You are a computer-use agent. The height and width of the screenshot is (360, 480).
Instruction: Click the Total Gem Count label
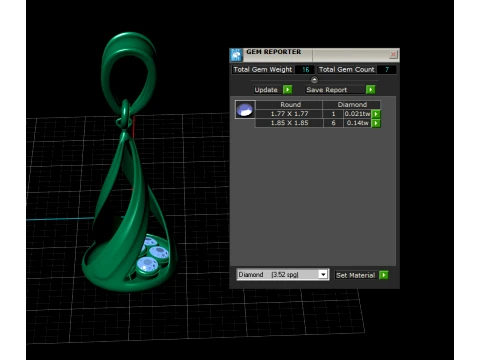coord(347,70)
